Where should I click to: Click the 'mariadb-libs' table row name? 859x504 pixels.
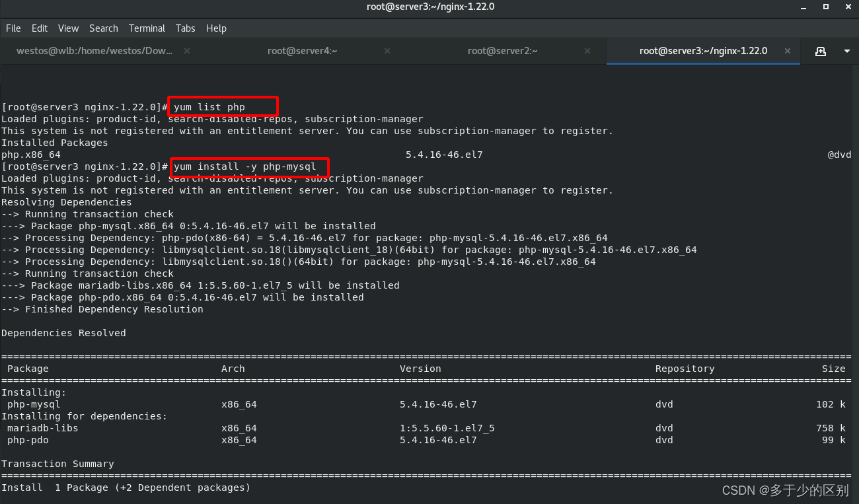click(x=43, y=428)
